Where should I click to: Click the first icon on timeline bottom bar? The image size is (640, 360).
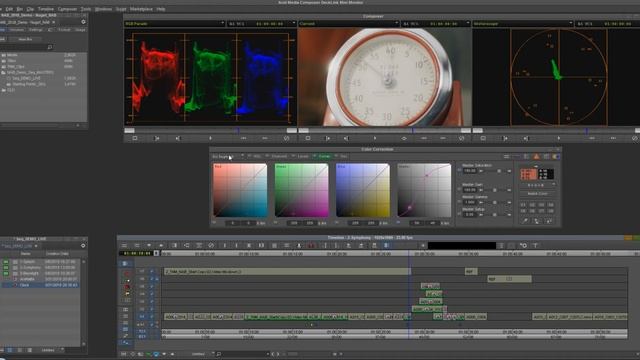(124, 354)
